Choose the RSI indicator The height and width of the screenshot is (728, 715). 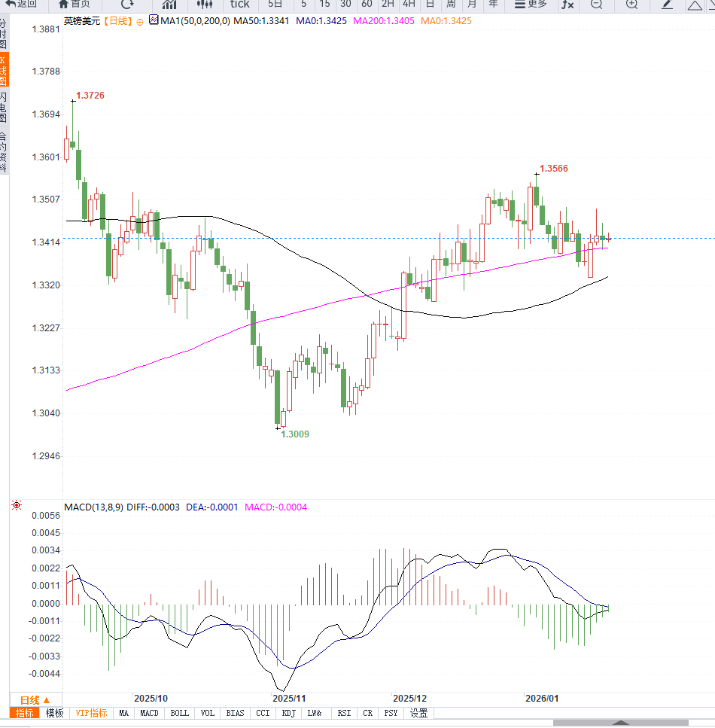344,713
